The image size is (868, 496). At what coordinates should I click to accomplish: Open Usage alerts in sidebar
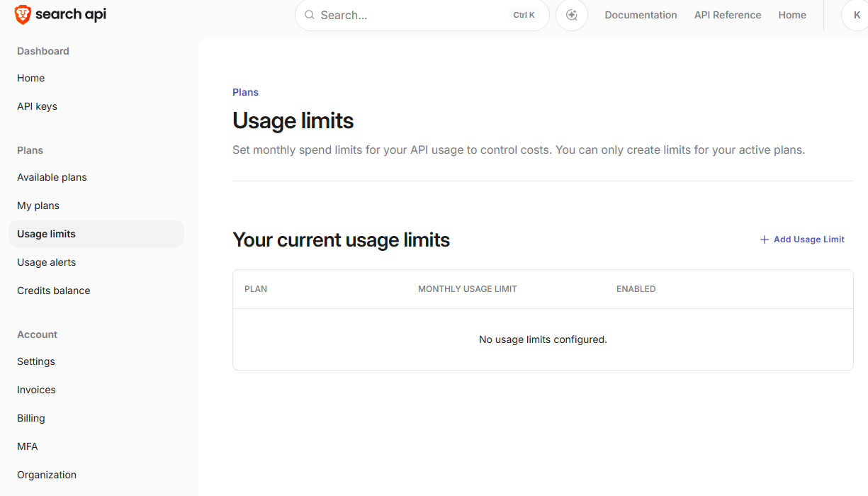click(46, 262)
